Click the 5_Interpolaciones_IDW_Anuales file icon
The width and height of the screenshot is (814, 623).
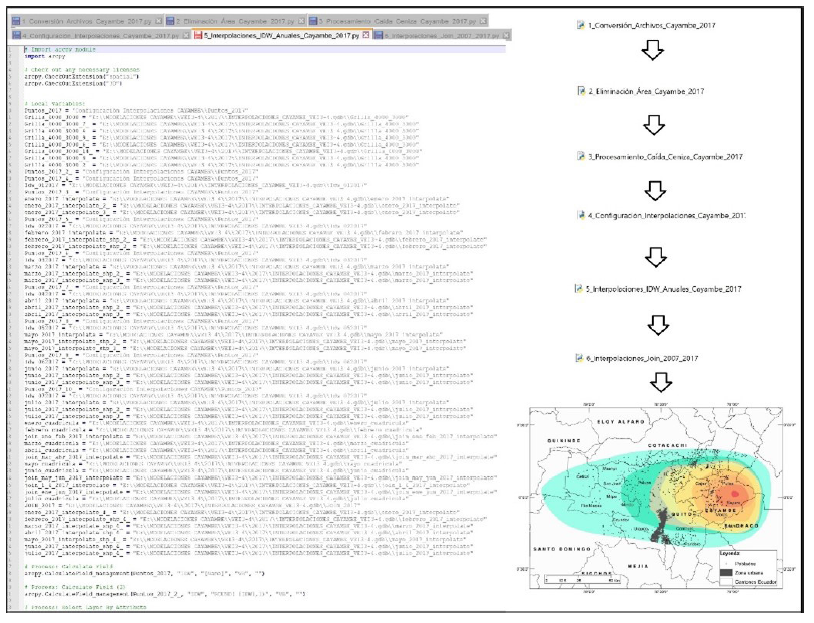pyautogui.click(x=577, y=288)
